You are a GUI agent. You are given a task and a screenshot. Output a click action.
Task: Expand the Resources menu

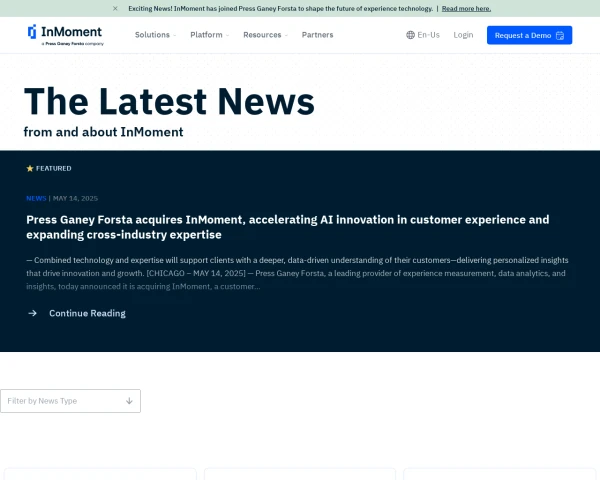pyautogui.click(x=265, y=35)
